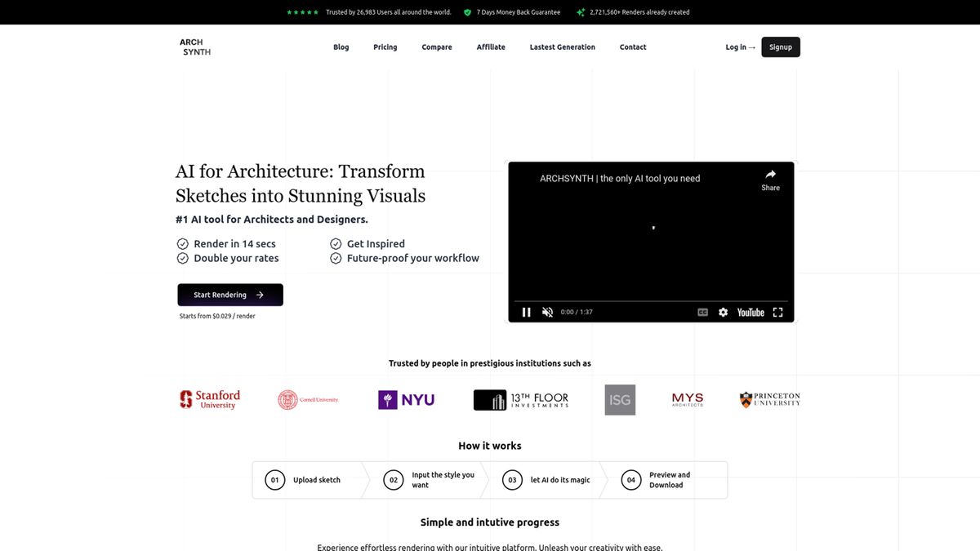Screen dimensions: 980x551
Task: Unmute the video audio
Action: (x=547, y=312)
